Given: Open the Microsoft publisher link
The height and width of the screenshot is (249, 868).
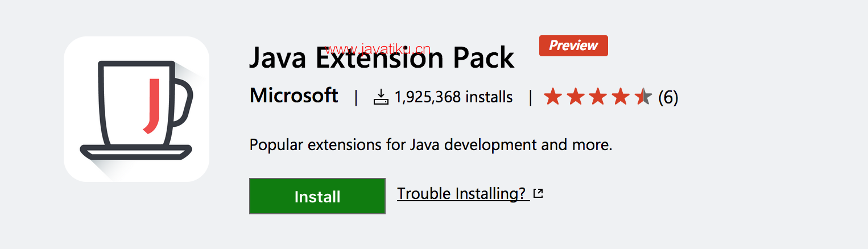Looking at the screenshot, I should 294,96.
